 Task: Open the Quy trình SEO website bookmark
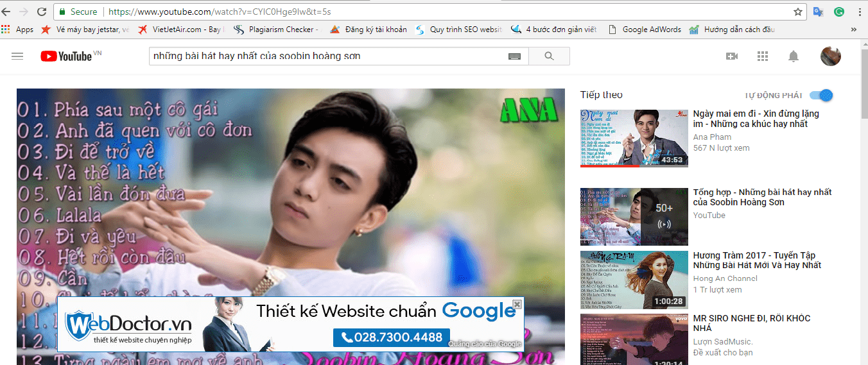coord(459,30)
